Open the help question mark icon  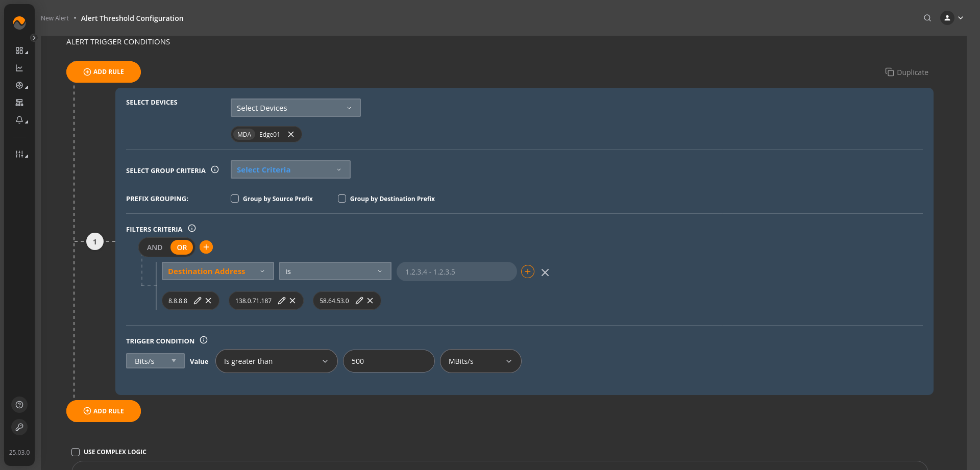19,405
